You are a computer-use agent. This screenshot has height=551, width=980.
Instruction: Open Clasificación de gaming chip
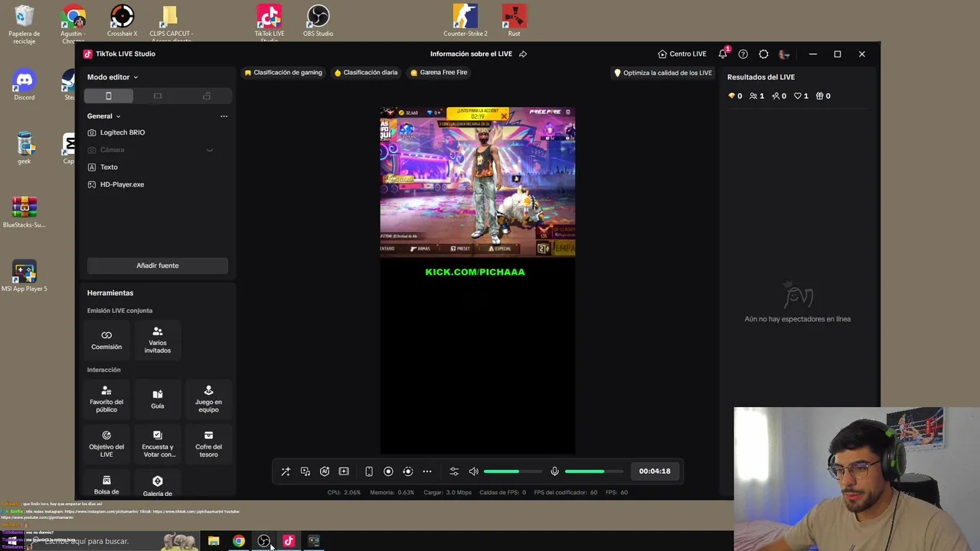[x=283, y=73]
